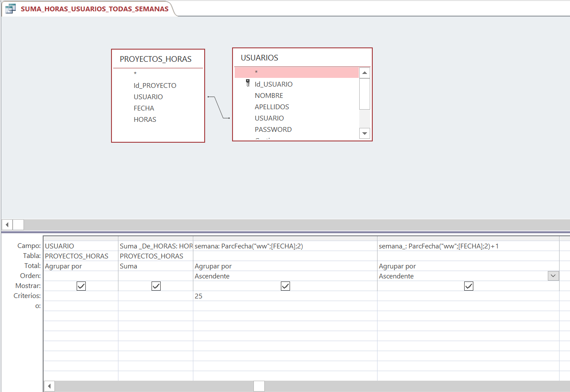Click left arrow of the grid horizontal scrollbar

pyautogui.click(x=50, y=386)
